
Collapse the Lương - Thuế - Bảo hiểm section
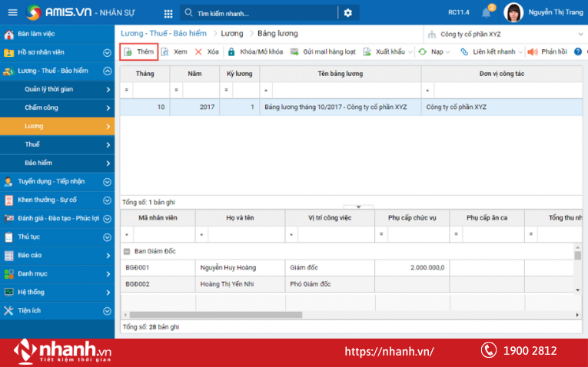click(107, 71)
